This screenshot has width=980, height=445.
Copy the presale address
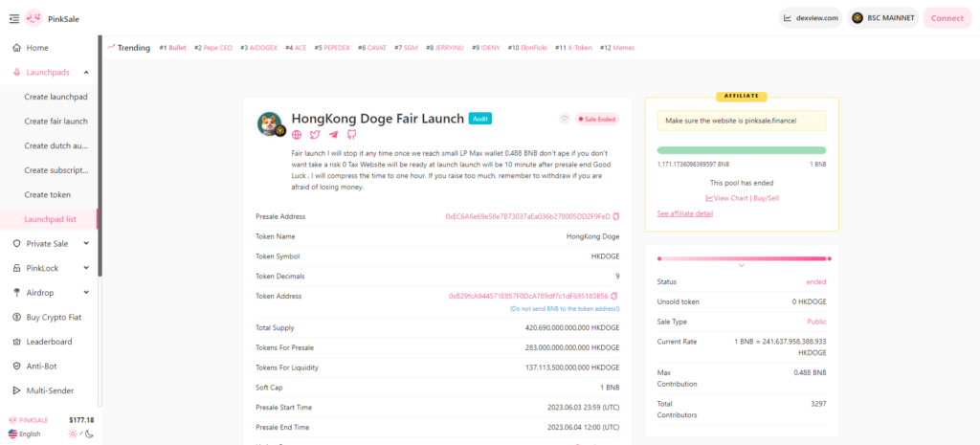tap(616, 216)
